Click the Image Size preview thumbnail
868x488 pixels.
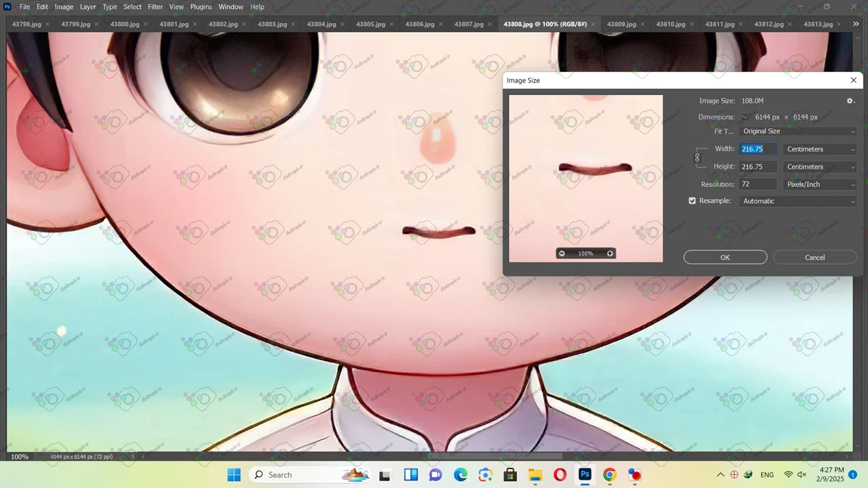586,169
